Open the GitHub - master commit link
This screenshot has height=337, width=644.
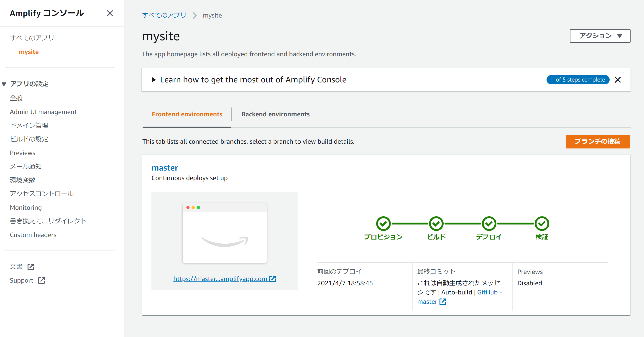point(460,297)
